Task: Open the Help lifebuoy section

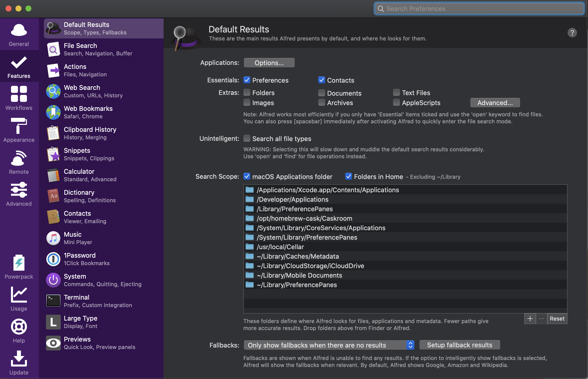Action: click(19, 331)
